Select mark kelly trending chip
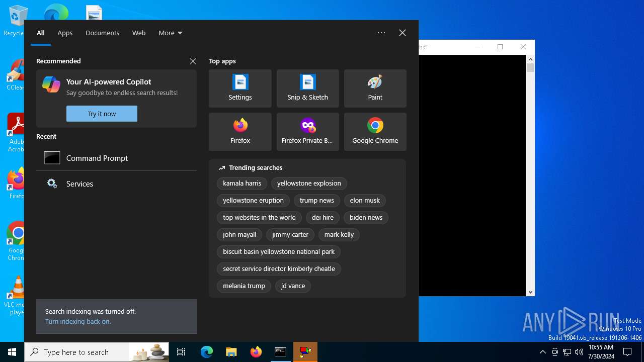 click(x=339, y=235)
